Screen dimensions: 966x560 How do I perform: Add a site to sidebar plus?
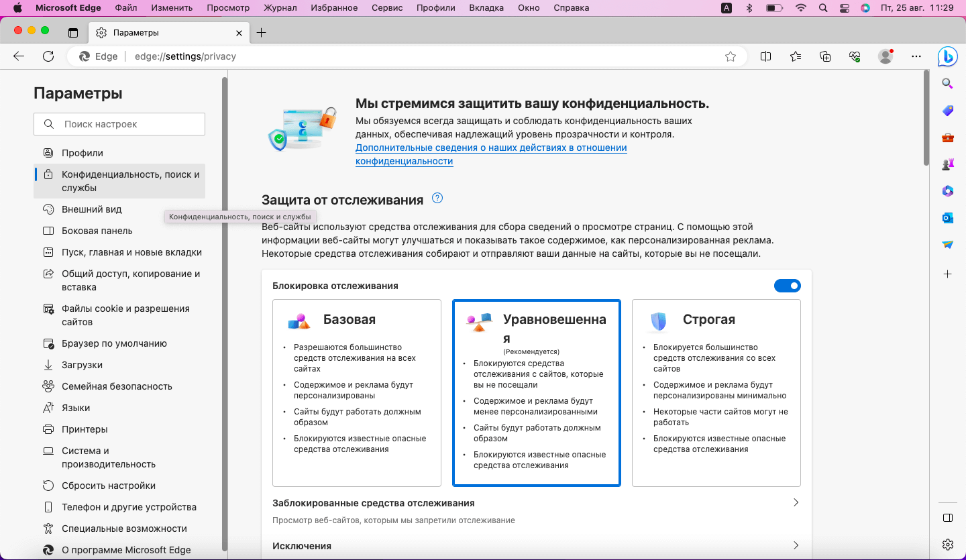pyautogui.click(x=947, y=274)
